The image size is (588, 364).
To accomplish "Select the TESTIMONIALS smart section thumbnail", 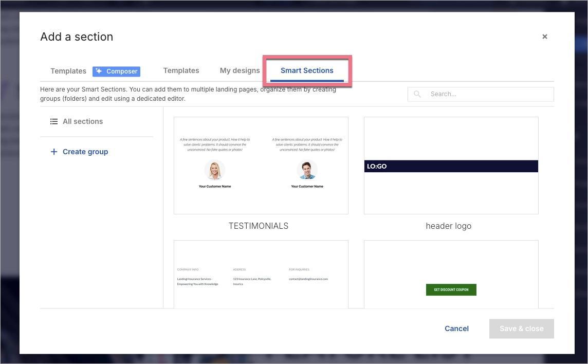I will pos(261,166).
